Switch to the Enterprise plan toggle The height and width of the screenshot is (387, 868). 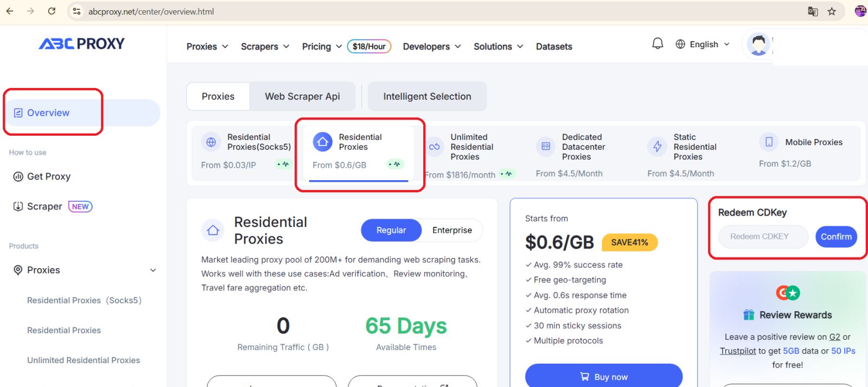452,230
